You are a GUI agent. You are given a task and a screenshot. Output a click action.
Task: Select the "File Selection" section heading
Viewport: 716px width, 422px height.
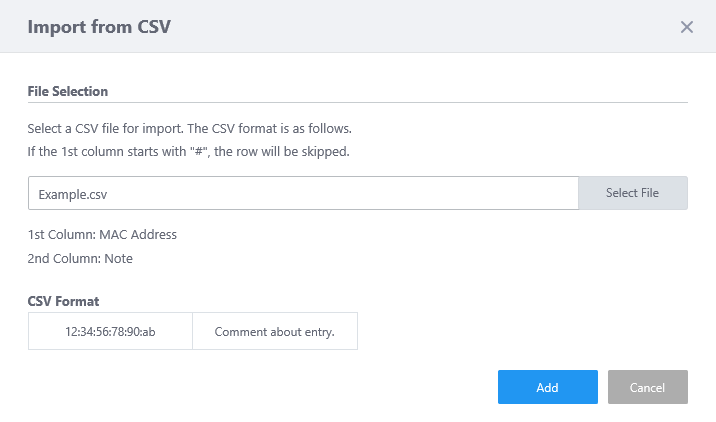click(x=68, y=91)
